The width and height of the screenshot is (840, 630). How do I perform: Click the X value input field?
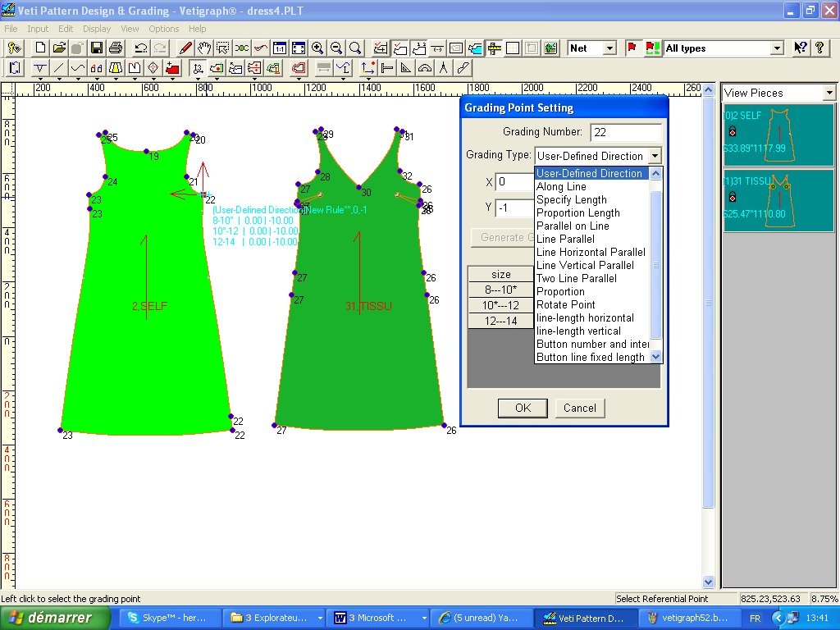(514, 181)
